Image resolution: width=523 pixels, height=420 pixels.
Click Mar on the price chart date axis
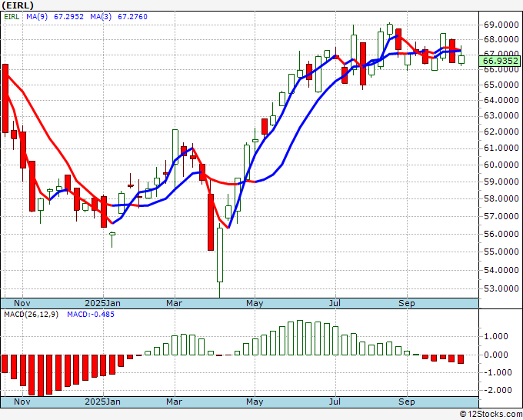[174, 303]
